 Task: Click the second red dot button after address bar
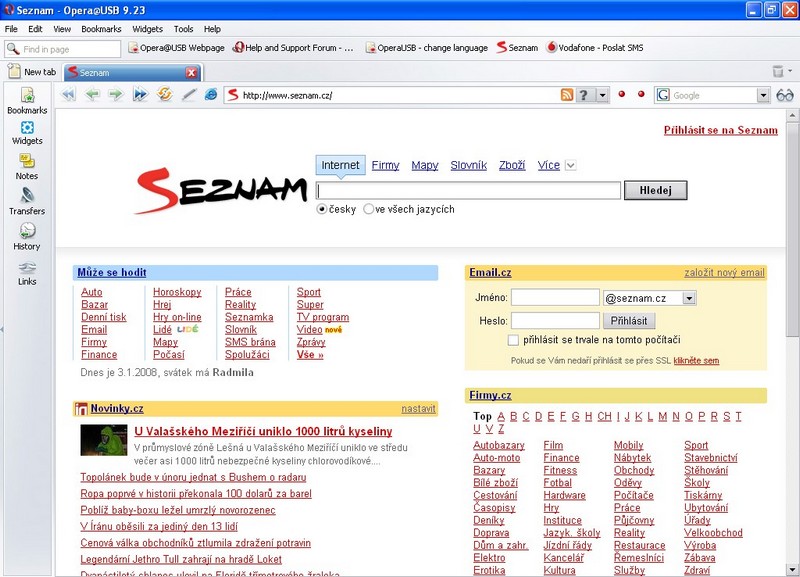click(x=641, y=94)
